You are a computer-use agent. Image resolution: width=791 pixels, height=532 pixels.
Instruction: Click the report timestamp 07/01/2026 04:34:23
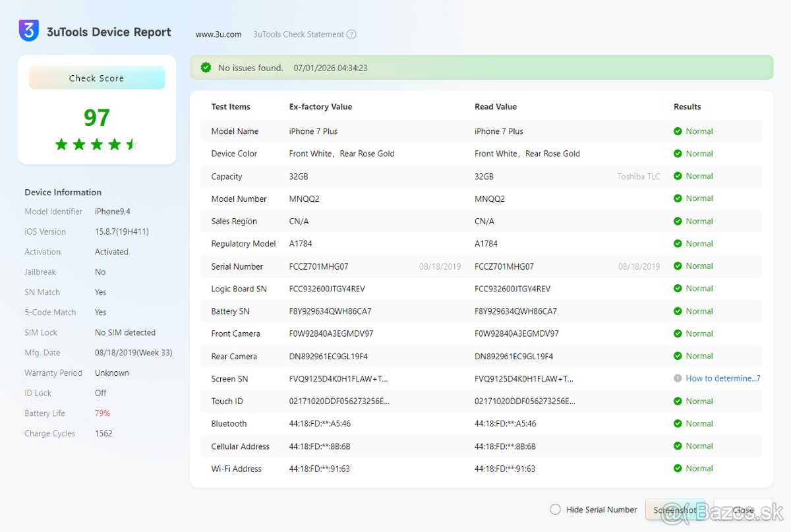331,68
